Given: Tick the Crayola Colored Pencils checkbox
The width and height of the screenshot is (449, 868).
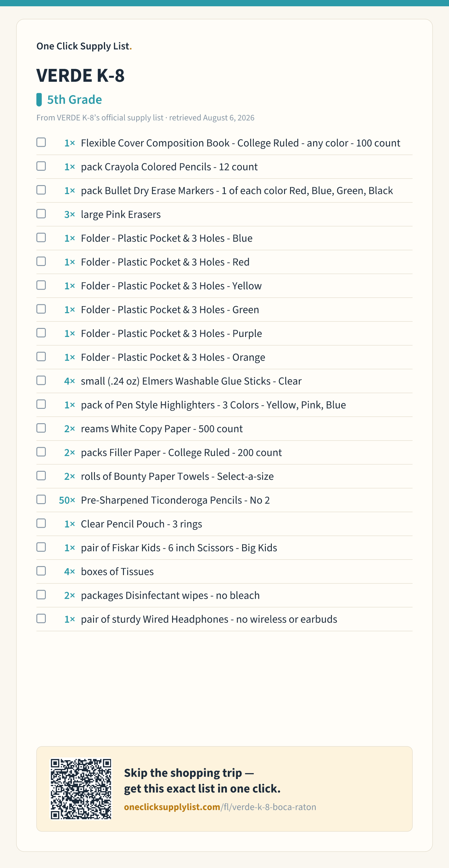Looking at the screenshot, I should point(41,166).
